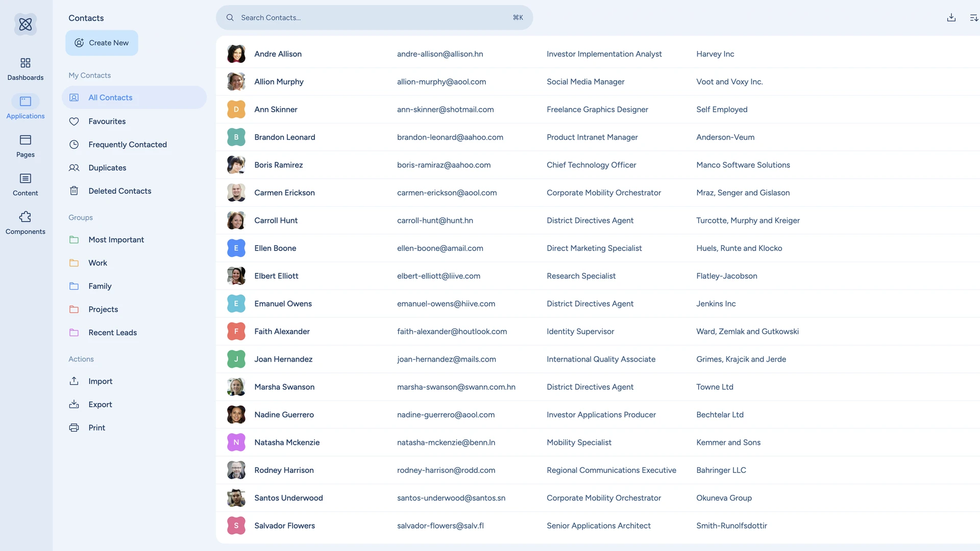Click the Manco Software Solutions company
980x551 pixels.
(x=743, y=165)
